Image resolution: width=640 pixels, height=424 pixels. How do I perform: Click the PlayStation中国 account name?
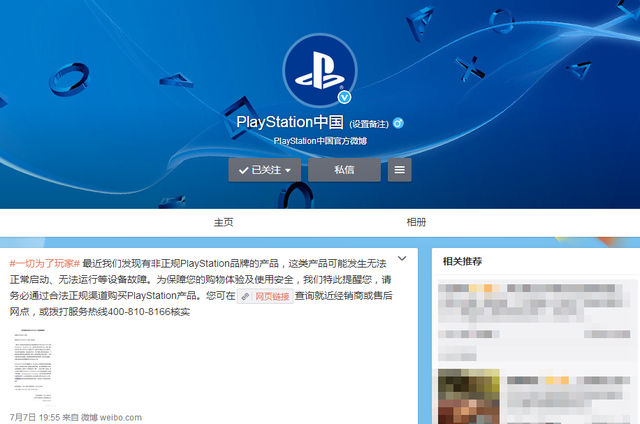[290, 122]
